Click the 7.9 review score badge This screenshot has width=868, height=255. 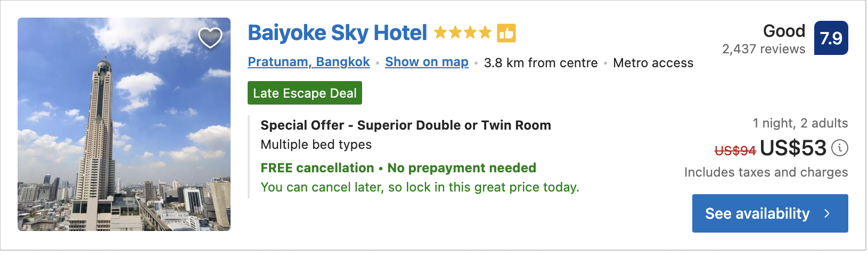point(831,38)
